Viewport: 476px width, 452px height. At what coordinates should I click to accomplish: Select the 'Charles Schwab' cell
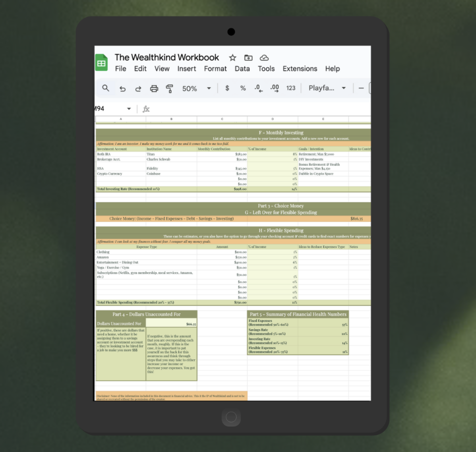tap(172, 160)
